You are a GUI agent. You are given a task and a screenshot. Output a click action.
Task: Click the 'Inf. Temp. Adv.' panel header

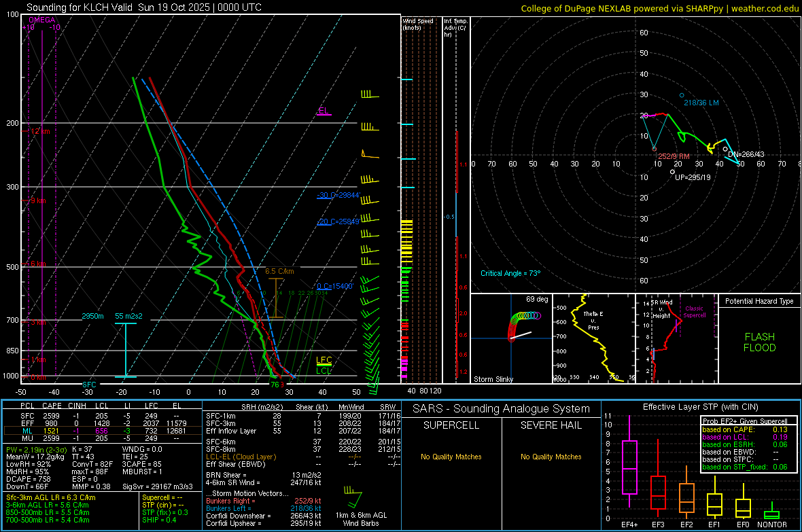[455, 28]
